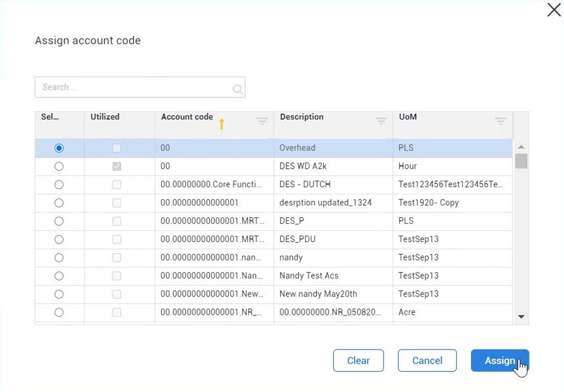Open Description column filter icon
The image size is (564, 392).
point(381,121)
